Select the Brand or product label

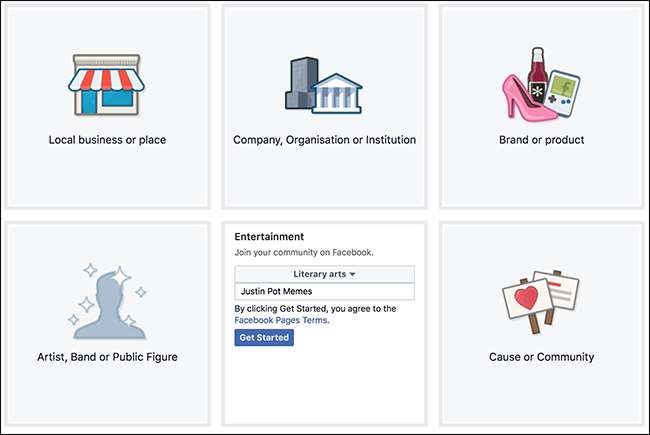click(541, 140)
